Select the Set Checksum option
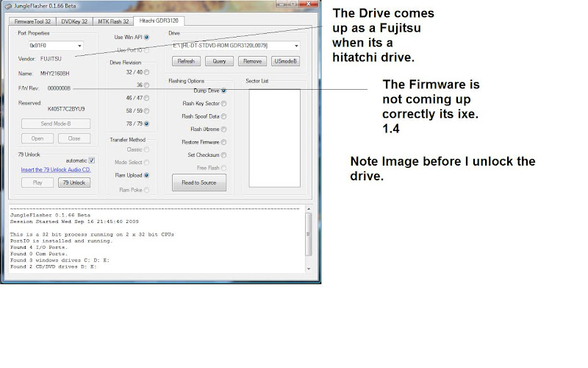The height and width of the screenshot is (368, 588). tap(223, 155)
